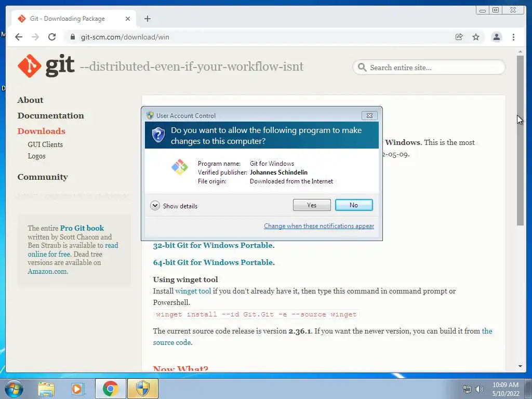Open the Windows Start button
This screenshot has height=399, width=532.
tap(14, 389)
